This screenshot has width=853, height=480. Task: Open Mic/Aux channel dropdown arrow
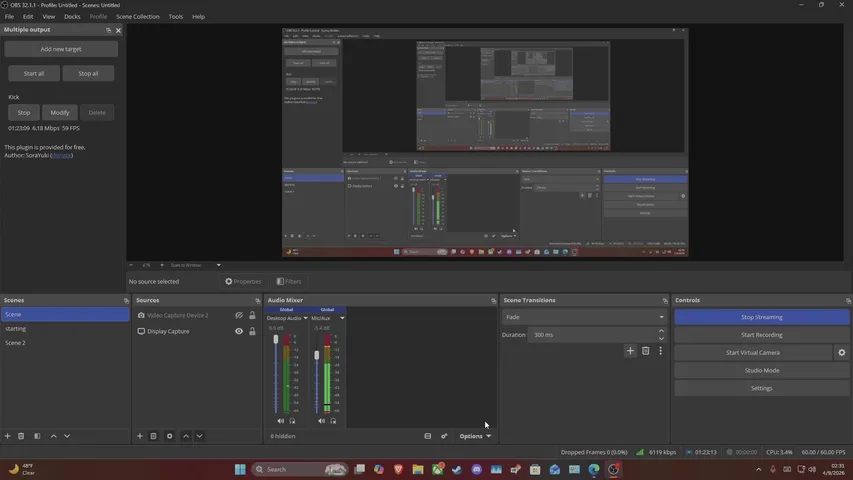(342, 318)
